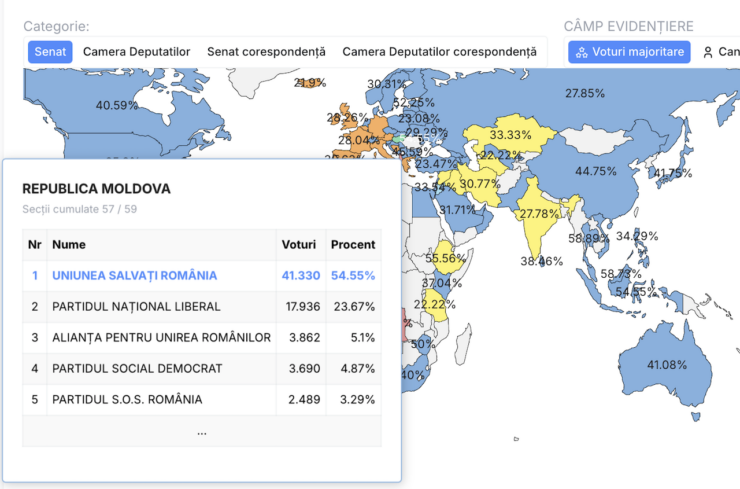The image size is (740, 489).
Task: Click Australia on the map
Action: tap(667, 365)
